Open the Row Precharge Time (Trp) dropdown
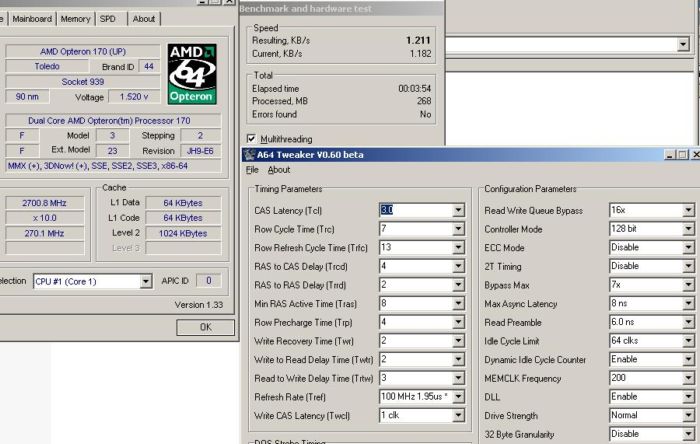Viewport: 700px width, 444px height. click(458, 322)
